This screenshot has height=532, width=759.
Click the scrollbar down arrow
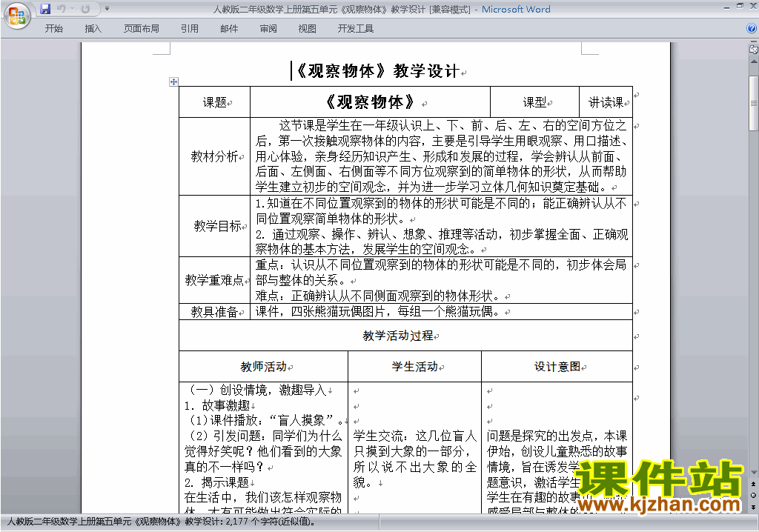753,473
